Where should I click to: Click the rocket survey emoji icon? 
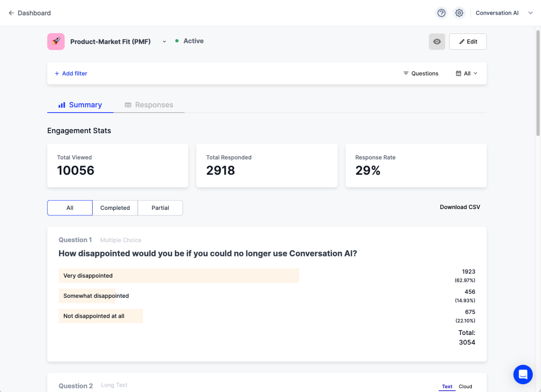(x=56, y=41)
